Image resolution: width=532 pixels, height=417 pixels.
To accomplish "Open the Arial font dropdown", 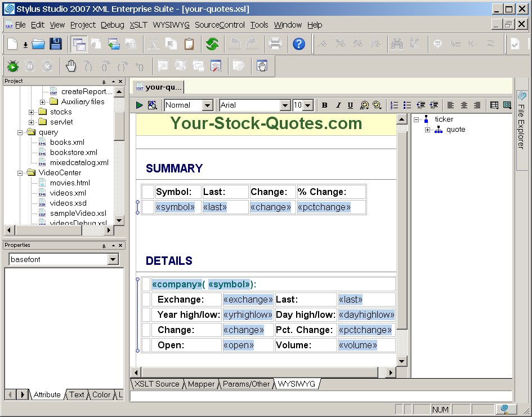I will coord(285,105).
